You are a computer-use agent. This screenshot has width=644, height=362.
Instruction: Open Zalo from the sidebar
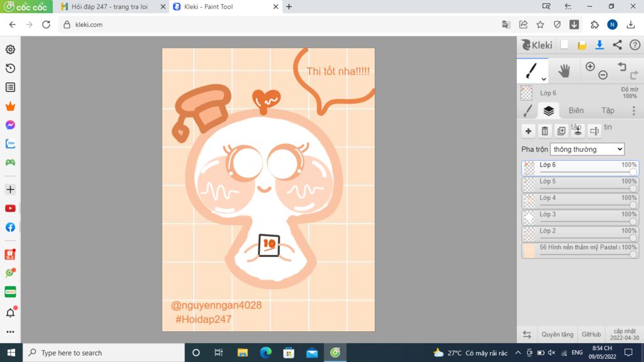coord(10,144)
